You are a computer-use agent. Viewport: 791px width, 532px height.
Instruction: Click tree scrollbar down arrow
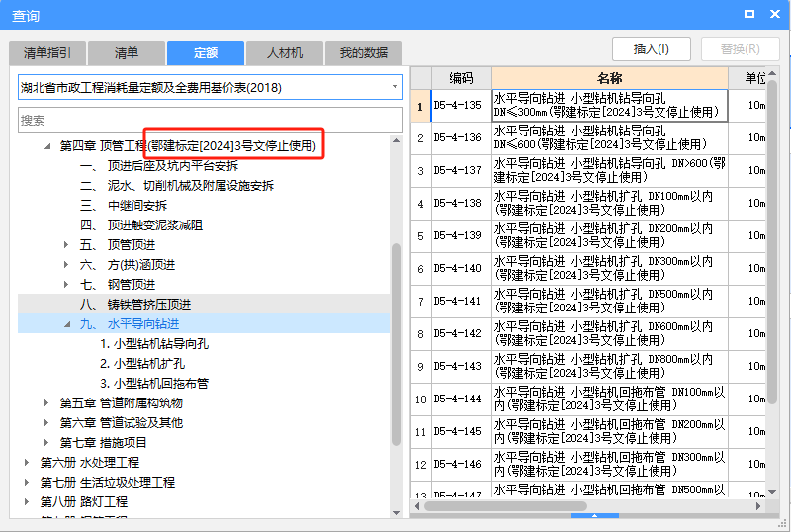[396, 513]
